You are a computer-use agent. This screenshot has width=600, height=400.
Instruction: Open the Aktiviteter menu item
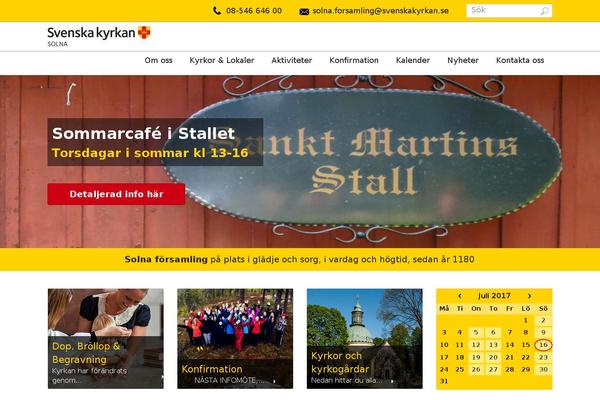(x=292, y=60)
